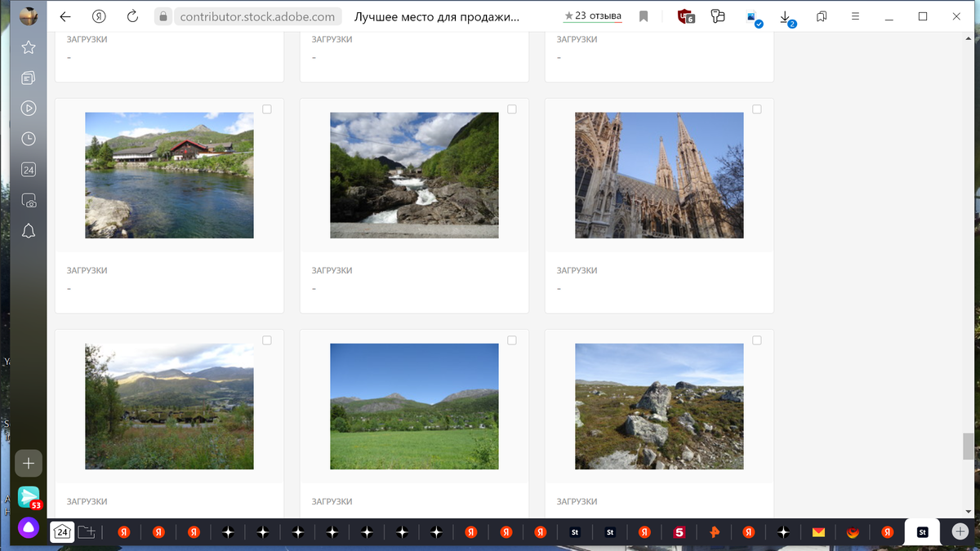
Task: Reload the page with the refresh icon
Action: coord(132,16)
